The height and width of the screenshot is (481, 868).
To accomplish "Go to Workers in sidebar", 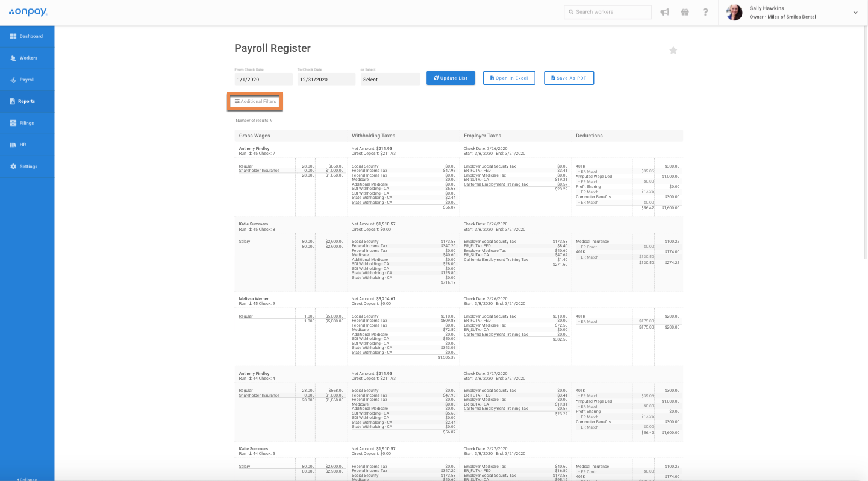I will pyautogui.click(x=27, y=58).
